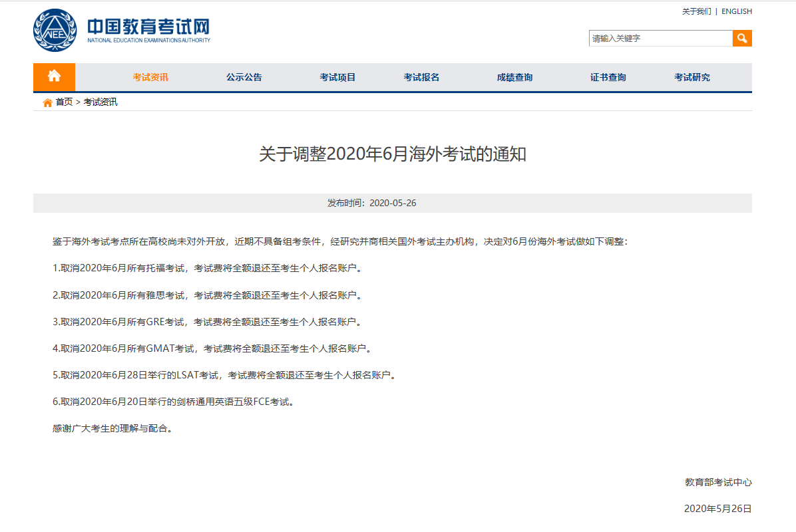
Task: Focus the 请输入关键字 search field
Action: click(660, 39)
